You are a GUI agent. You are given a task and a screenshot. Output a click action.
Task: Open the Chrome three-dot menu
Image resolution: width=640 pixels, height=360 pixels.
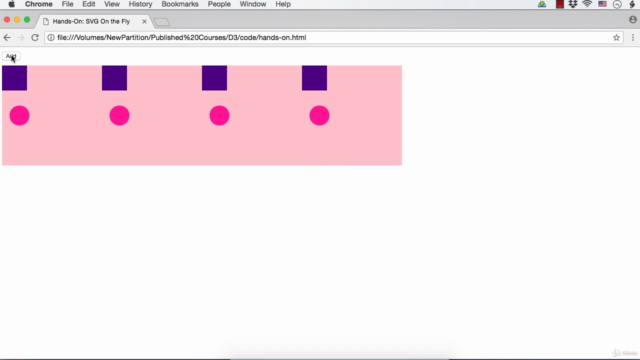(633, 38)
